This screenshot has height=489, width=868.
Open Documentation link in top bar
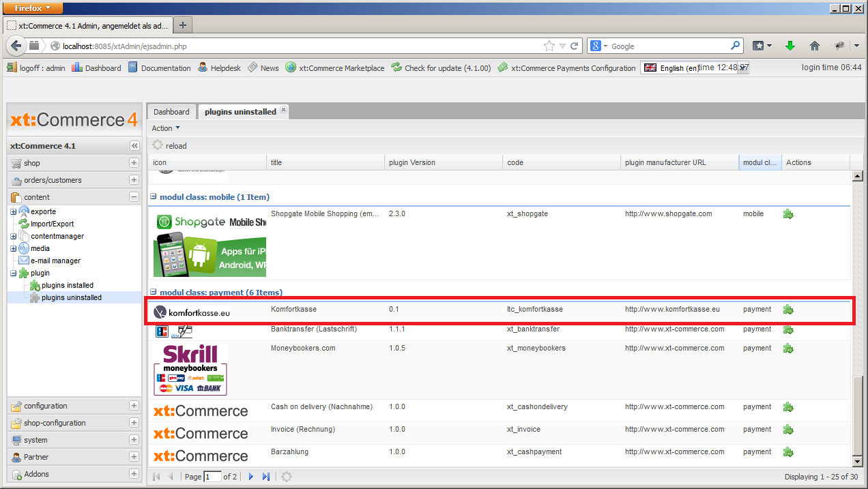pos(159,68)
